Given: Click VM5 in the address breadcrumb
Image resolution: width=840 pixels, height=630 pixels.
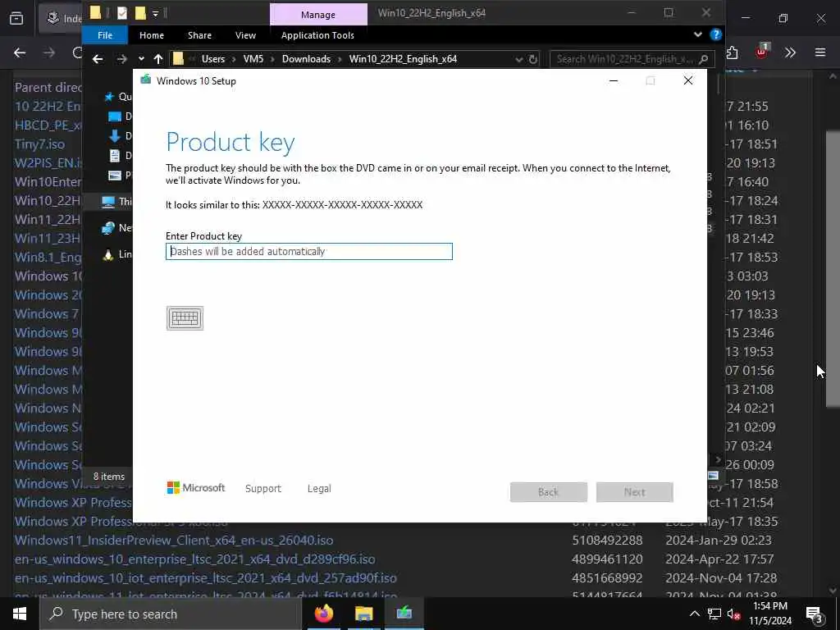Looking at the screenshot, I should point(253,59).
